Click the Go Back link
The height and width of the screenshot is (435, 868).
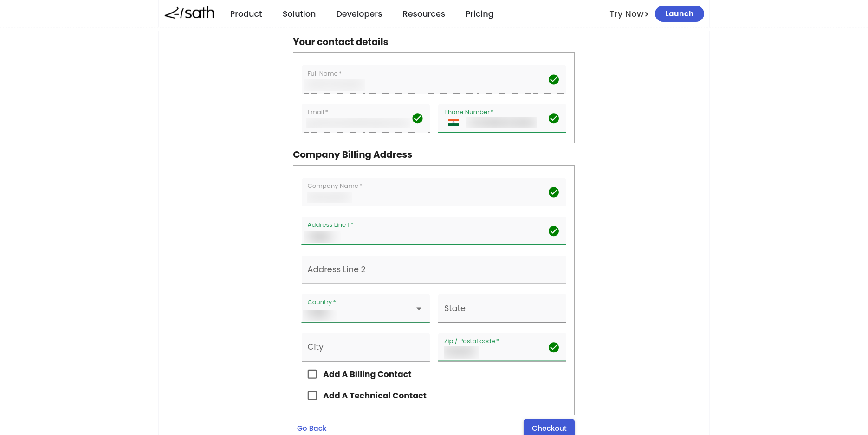[x=311, y=428]
